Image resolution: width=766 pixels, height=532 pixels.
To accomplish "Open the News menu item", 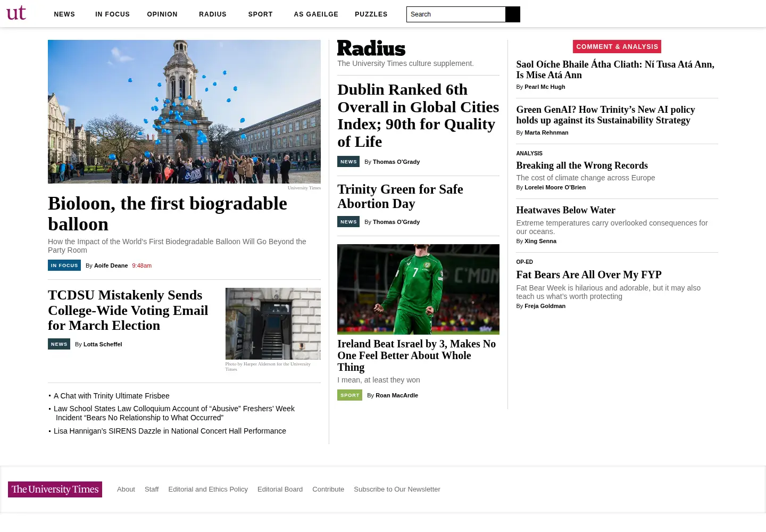I will [x=64, y=14].
